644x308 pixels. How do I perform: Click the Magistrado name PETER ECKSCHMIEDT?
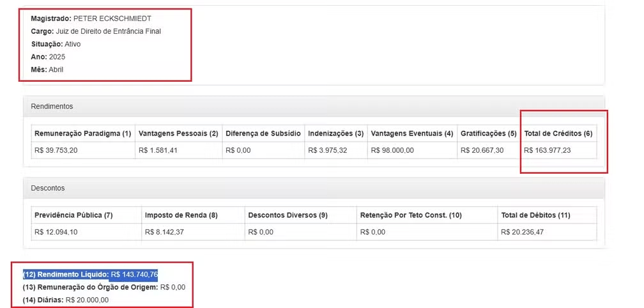click(112, 19)
